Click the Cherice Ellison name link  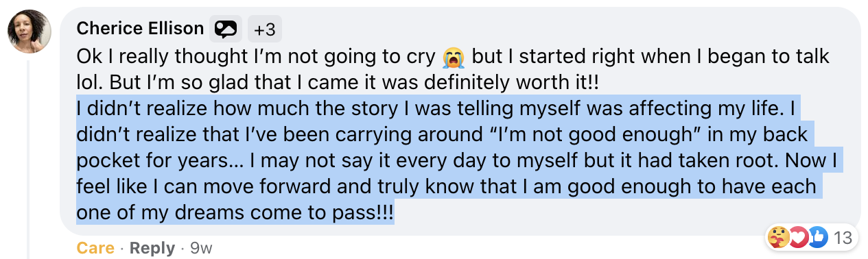click(x=140, y=29)
